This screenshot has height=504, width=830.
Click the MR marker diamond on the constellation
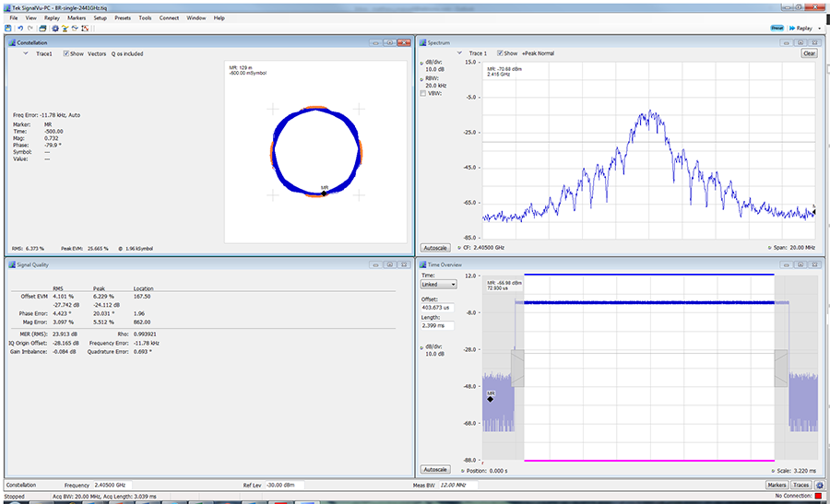pos(325,193)
